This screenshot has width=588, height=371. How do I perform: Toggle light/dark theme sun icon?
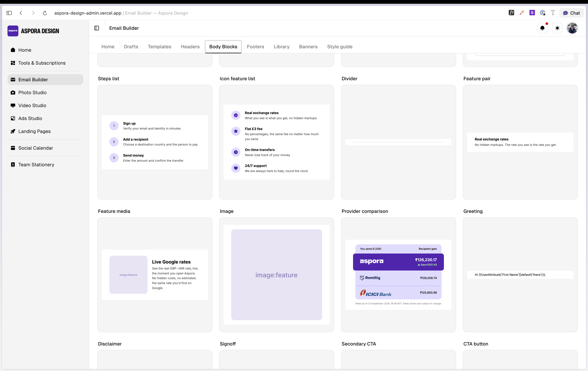pyautogui.click(x=557, y=28)
